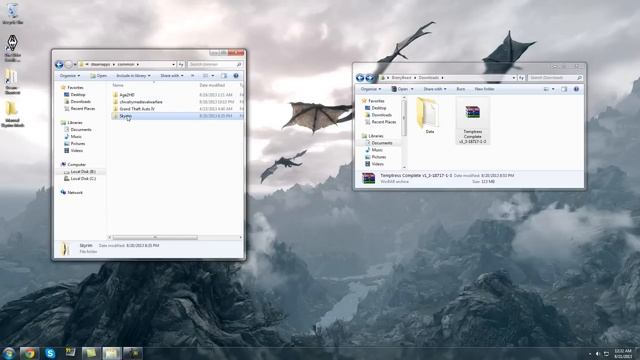Expand view options arrow in the common window
This screenshot has height=360, width=640.
click(x=213, y=76)
